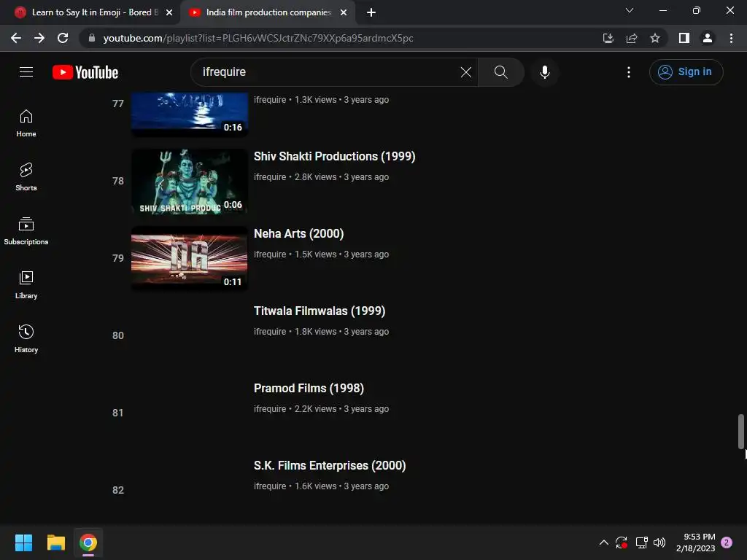Open S.K. Films Enterprises (2000) video
747x560 pixels.
[x=330, y=466]
